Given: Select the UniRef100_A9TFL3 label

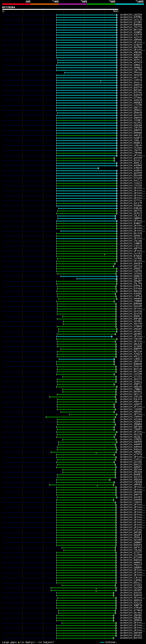Looking at the screenshot, I should [131, 60].
